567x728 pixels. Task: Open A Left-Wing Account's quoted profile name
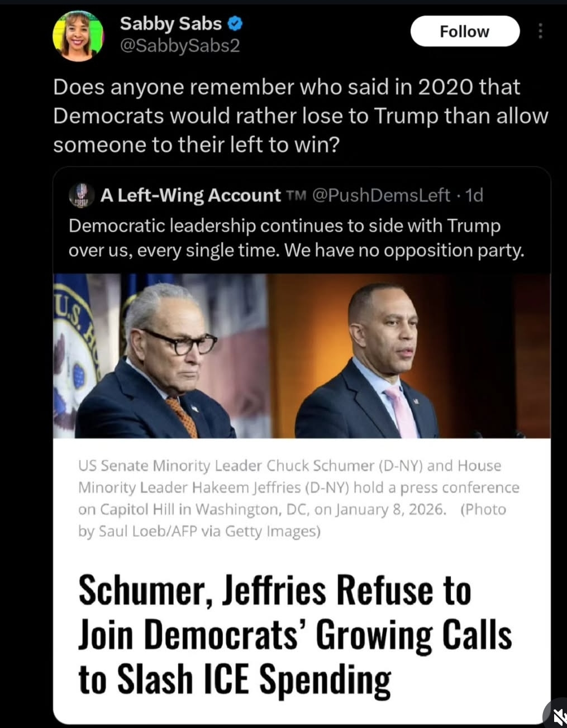tap(190, 195)
